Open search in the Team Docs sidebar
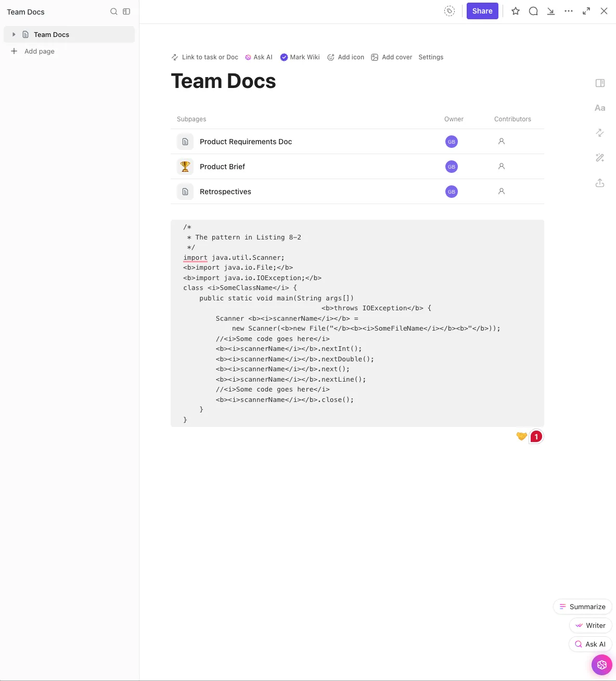The width and height of the screenshot is (616, 681). [x=114, y=11]
